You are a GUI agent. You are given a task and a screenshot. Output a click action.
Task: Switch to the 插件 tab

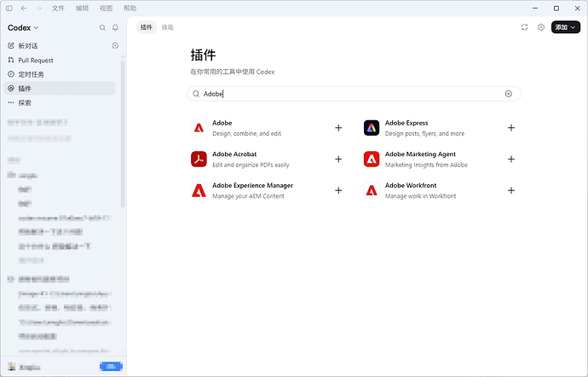point(147,27)
